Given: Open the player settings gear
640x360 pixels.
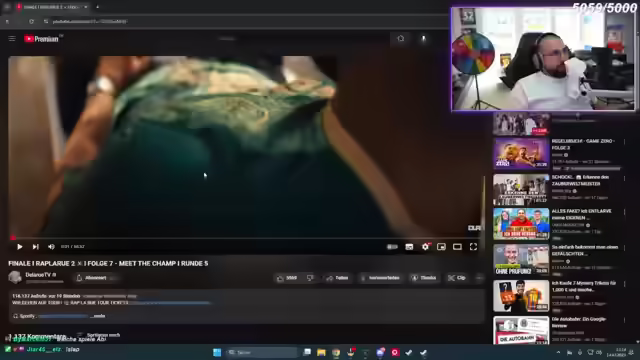Looking at the screenshot, I should pyautogui.click(x=425, y=247).
